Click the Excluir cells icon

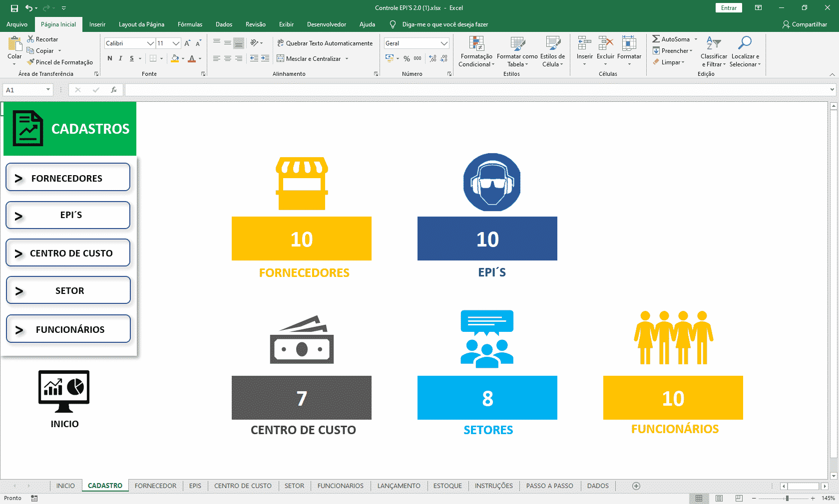coord(605,43)
